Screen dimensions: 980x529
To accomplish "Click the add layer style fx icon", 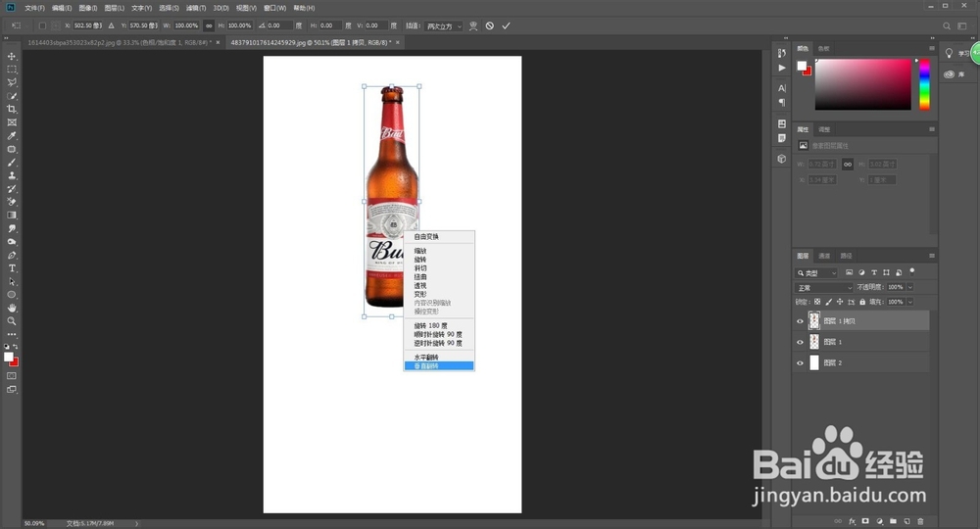I will click(x=852, y=521).
